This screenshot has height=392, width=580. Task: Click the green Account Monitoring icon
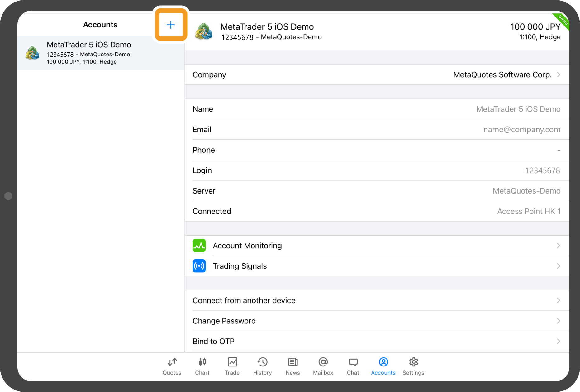click(199, 246)
